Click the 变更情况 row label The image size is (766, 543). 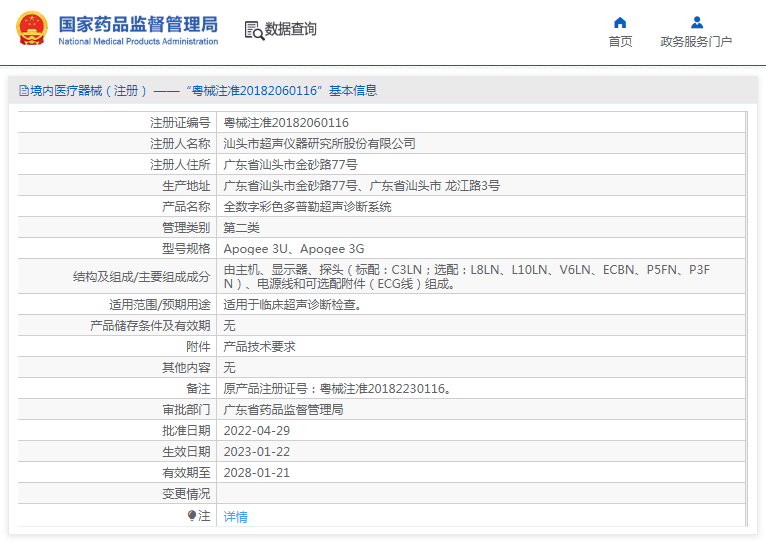[x=186, y=494]
